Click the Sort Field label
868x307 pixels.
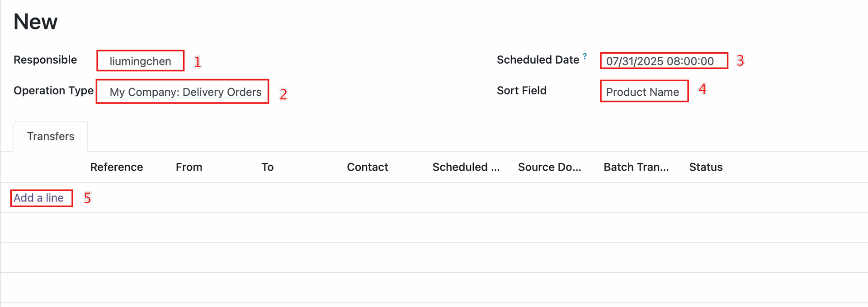[522, 90]
